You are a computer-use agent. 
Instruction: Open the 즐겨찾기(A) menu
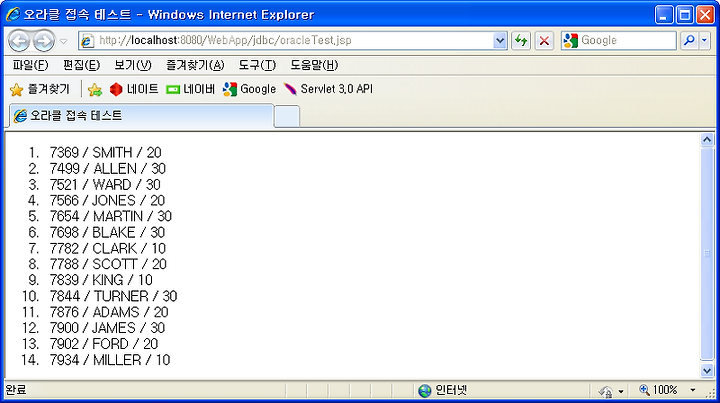click(x=195, y=65)
